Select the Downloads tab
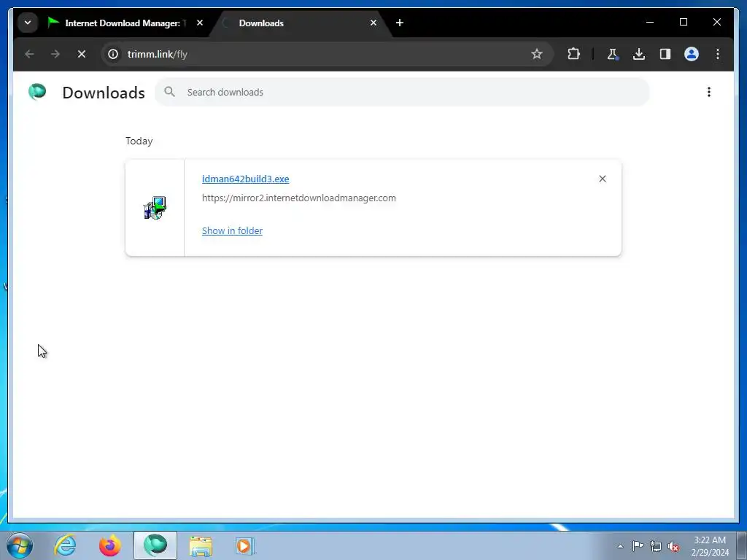747x560 pixels. [x=300, y=23]
